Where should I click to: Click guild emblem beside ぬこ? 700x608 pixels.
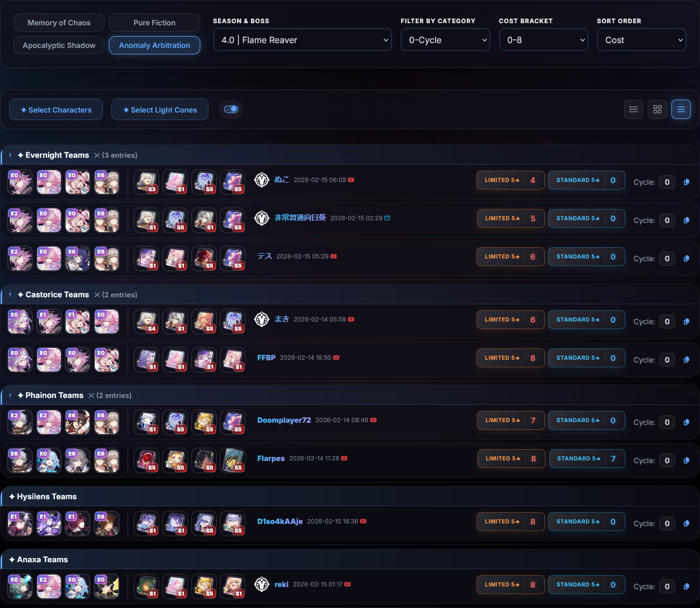(262, 180)
